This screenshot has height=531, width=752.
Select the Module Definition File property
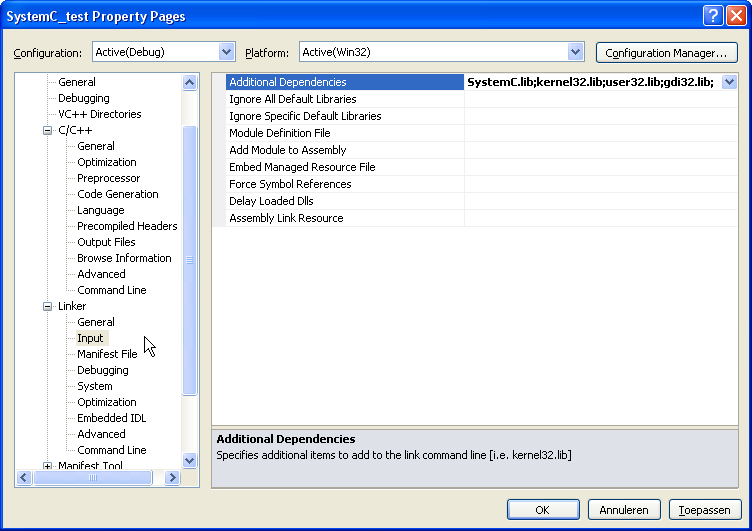[x=279, y=133]
